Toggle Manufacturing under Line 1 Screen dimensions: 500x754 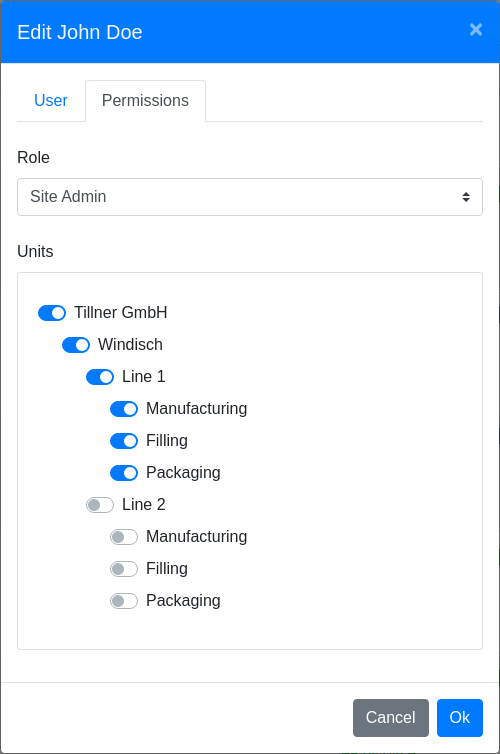coord(124,409)
